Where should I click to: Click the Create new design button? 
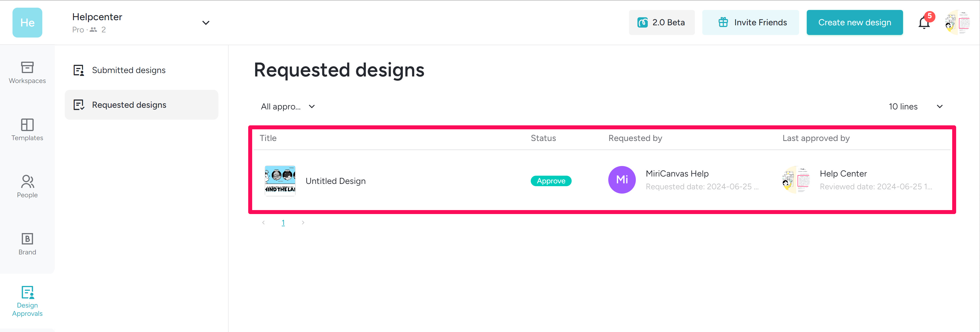pos(854,22)
